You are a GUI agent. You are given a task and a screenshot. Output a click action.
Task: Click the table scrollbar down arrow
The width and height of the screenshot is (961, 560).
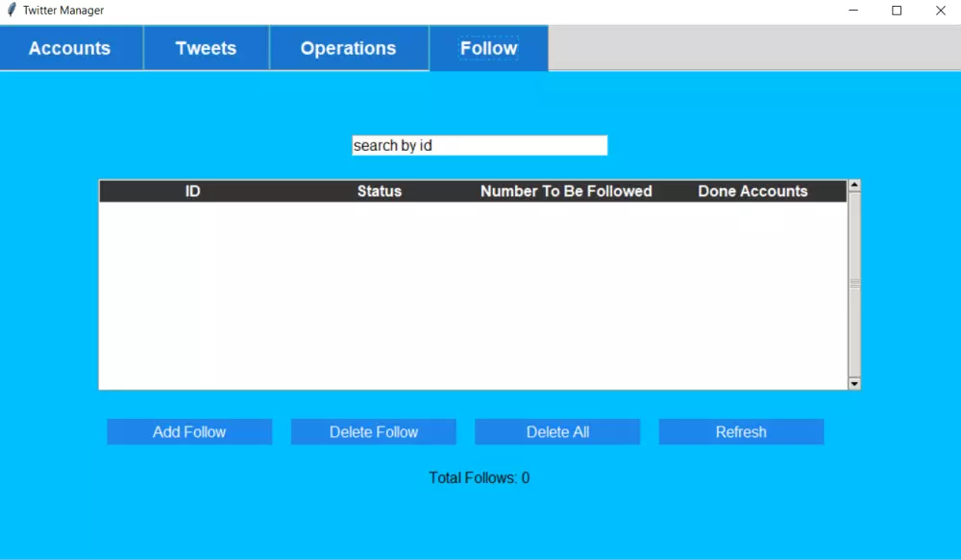click(x=854, y=383)
